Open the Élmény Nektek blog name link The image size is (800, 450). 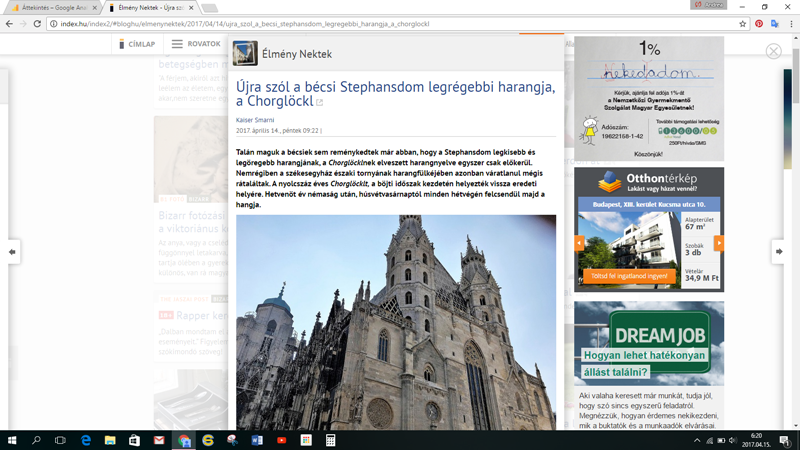(x=297, y=54)
